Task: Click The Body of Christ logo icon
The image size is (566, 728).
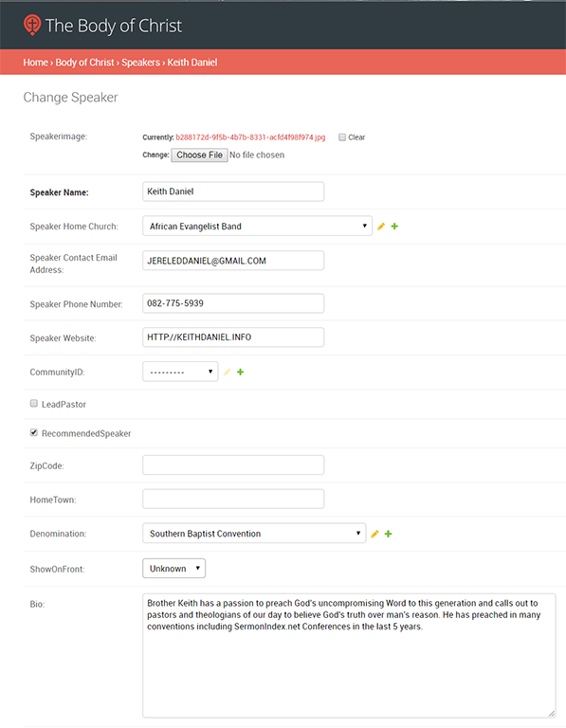Action: (x=32, y=25)
